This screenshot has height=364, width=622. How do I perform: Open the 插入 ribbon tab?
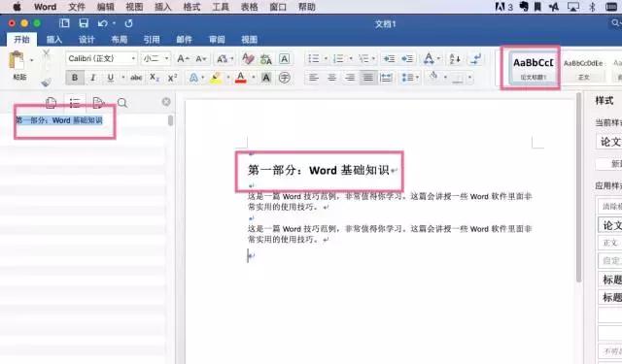(x=54, y=40)
